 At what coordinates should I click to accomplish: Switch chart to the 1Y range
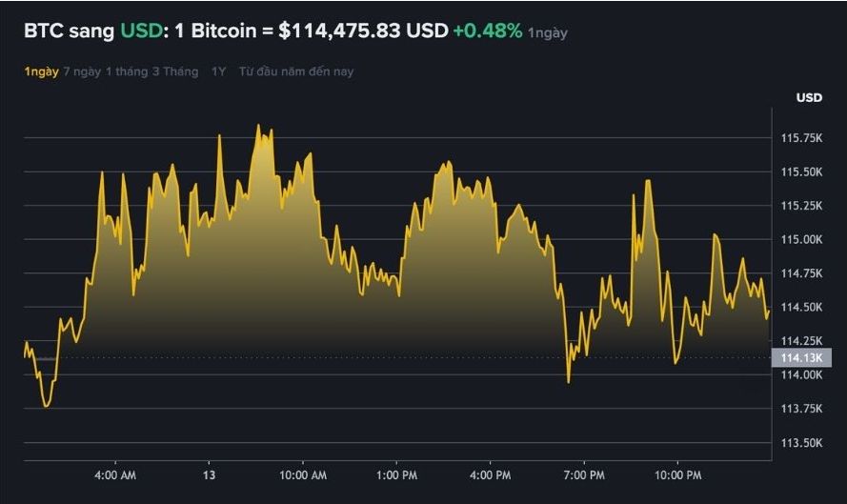pyautogui.click(x=219, y=71)
